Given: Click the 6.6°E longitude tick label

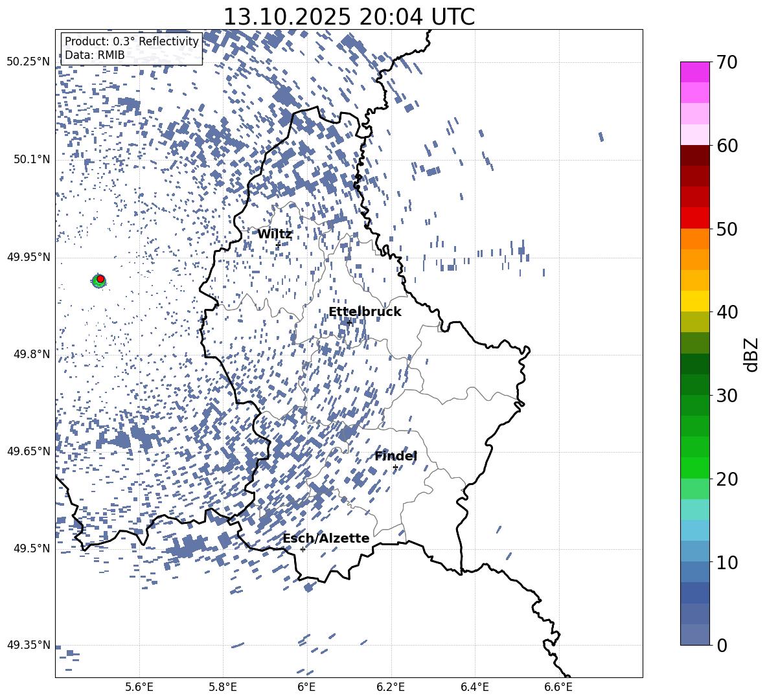Looking at the screenshot, I should click(x=558, y=687).
